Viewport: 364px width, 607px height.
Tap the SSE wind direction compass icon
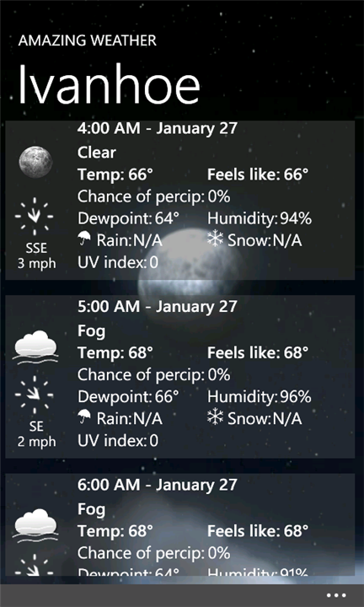point(35,217)
